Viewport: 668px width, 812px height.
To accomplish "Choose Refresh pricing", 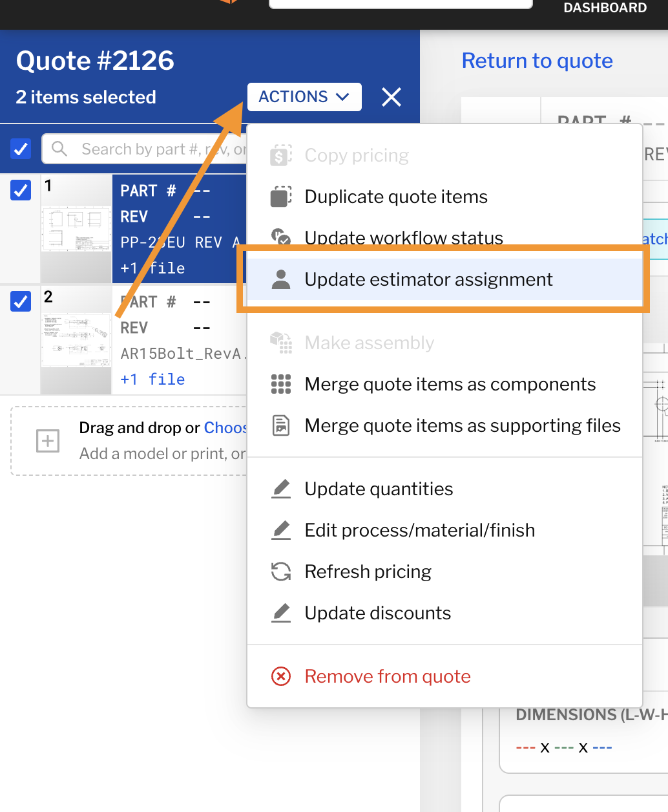I will 445,572.
